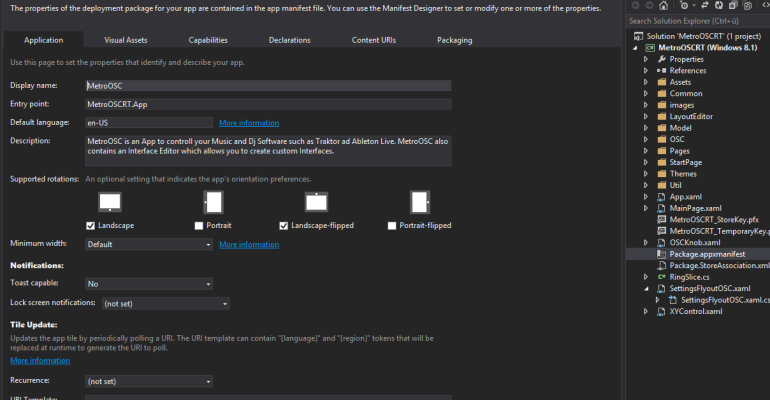Viewport: 770px width, 400px height.
Task: Click the App.xaml file icon
Action: coord(661,197)
